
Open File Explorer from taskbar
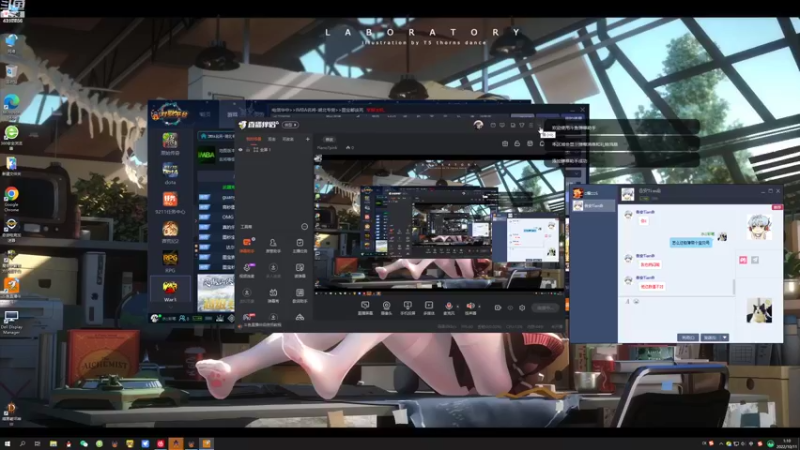click(53, 444)
